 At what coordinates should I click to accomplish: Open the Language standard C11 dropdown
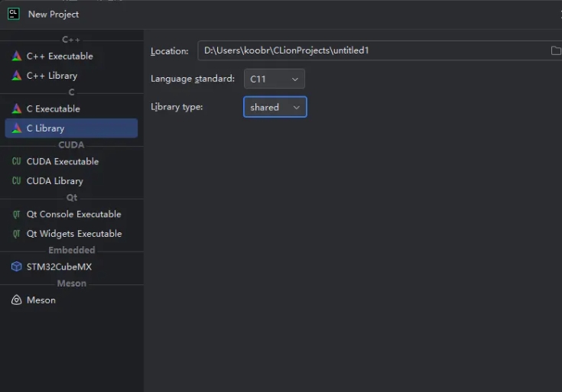[x=274, y=79]
